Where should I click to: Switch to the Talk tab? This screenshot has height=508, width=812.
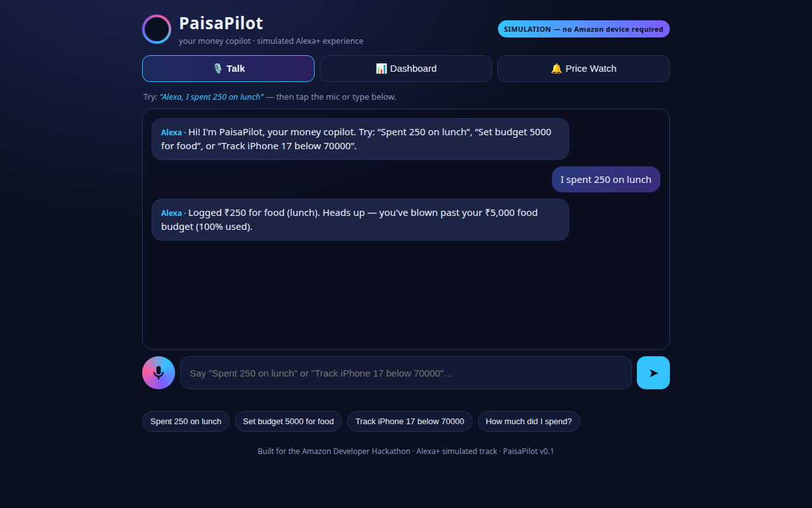[228, 69]
